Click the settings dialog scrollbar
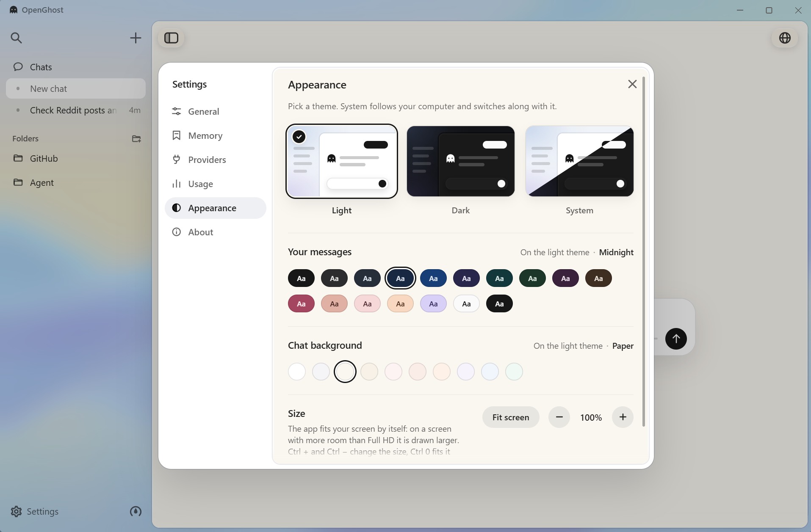 (644, 252)
